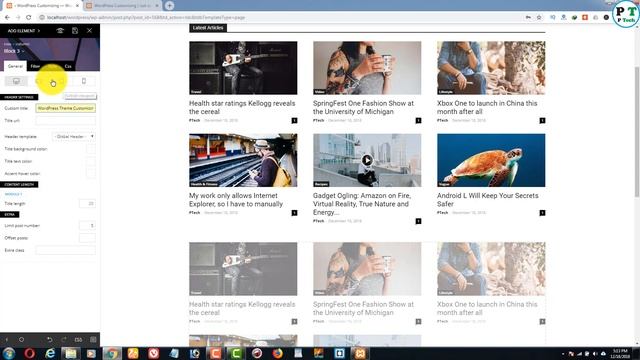The image size is (640, 360).
Task: Launch Internet Explorer from taskbar
Action: [50, 353]
